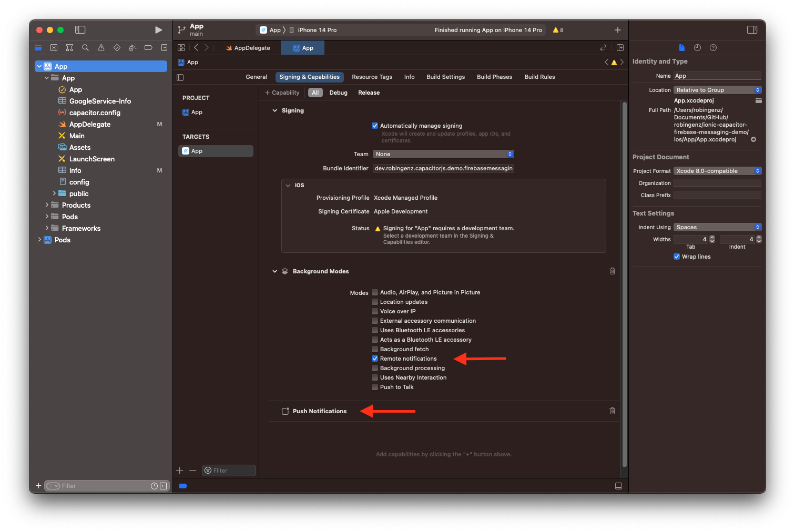Open the Indent Using Spaces popup
This screenshot has width=795, height=532.
click(717, 227)
